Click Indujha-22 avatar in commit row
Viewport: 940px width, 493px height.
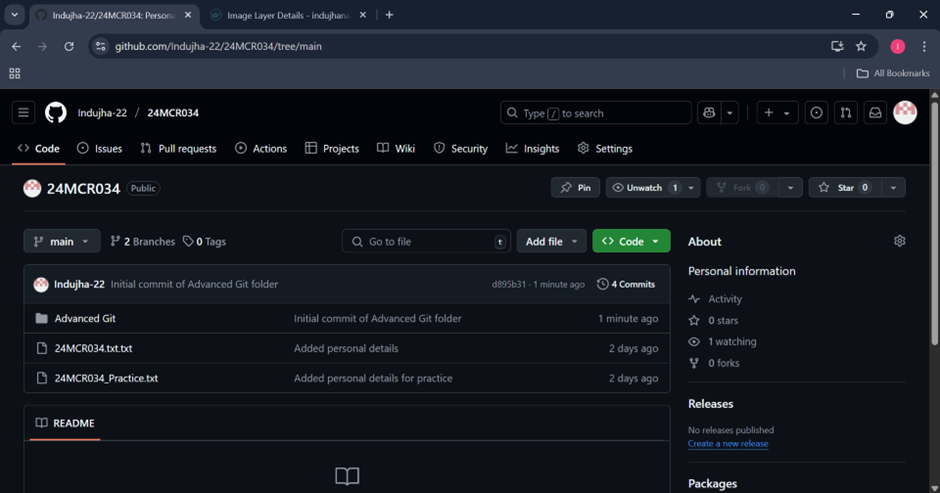coord(41,284)
